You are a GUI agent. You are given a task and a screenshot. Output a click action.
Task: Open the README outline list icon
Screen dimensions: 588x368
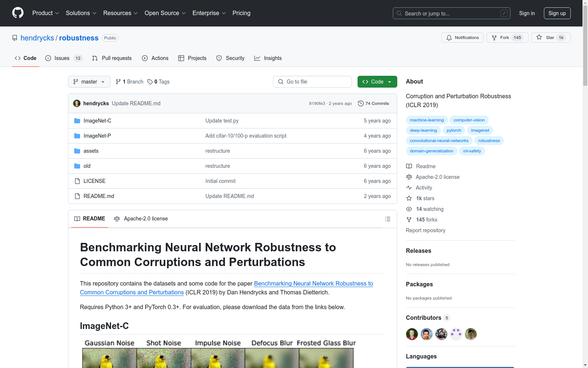click(x=388, y=219)
